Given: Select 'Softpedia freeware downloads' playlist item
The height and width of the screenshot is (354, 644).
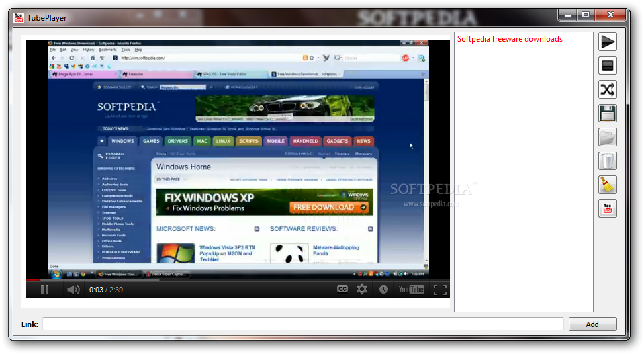Looking at the screenshot, I should (510, 39).
